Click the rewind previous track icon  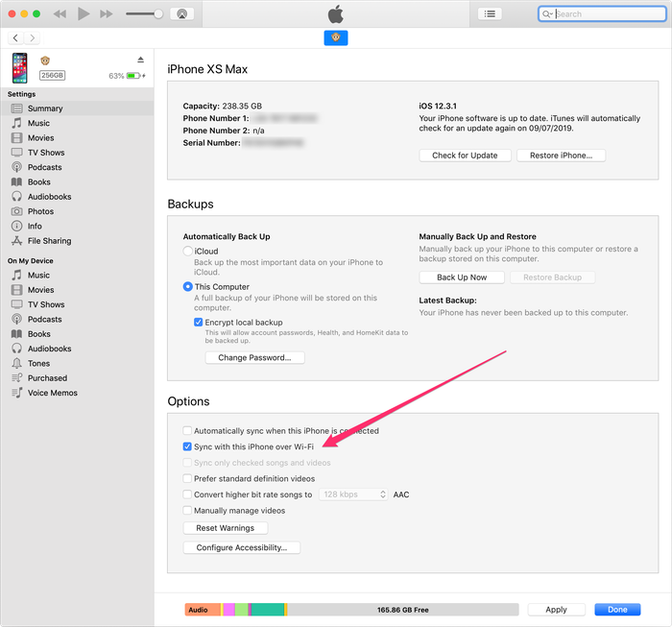(60, 14)
